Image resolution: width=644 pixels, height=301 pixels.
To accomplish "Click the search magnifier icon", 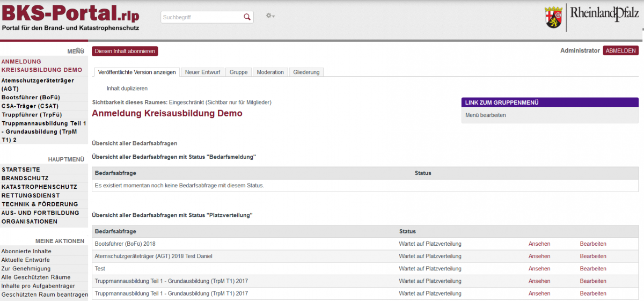I will point(247,17).
